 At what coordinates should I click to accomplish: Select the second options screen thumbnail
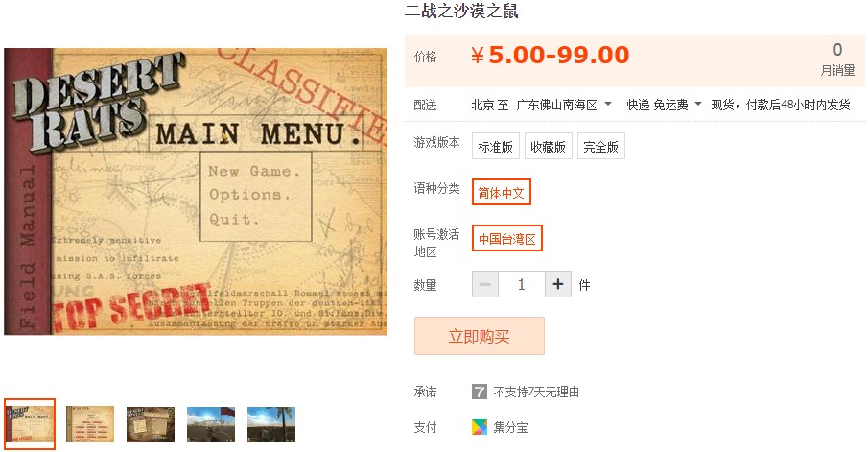pos(90,424)
